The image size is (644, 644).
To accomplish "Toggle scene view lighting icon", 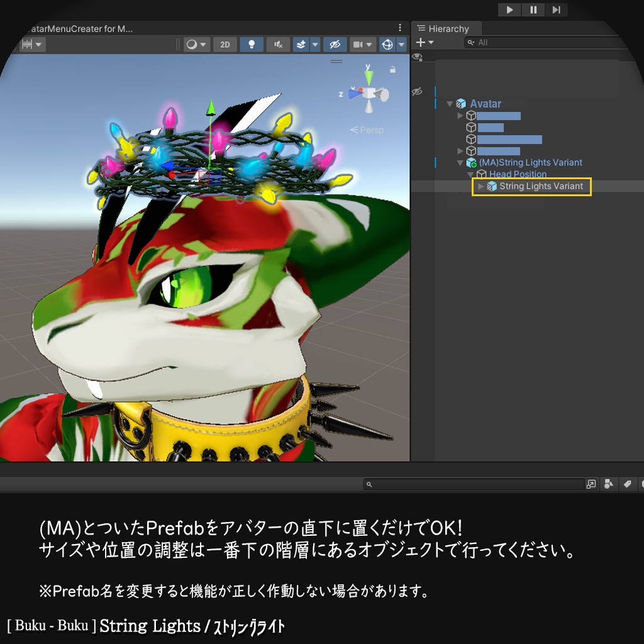I will point(252,45).
